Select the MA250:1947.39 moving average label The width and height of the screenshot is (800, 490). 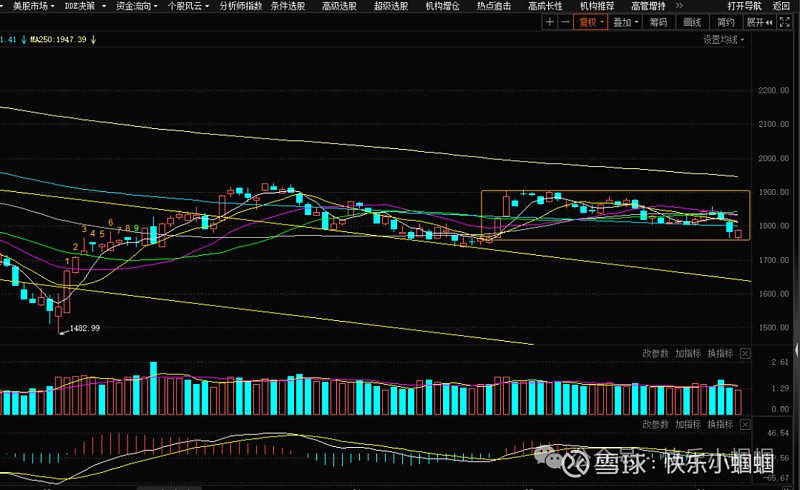click(x=58, y=40)
